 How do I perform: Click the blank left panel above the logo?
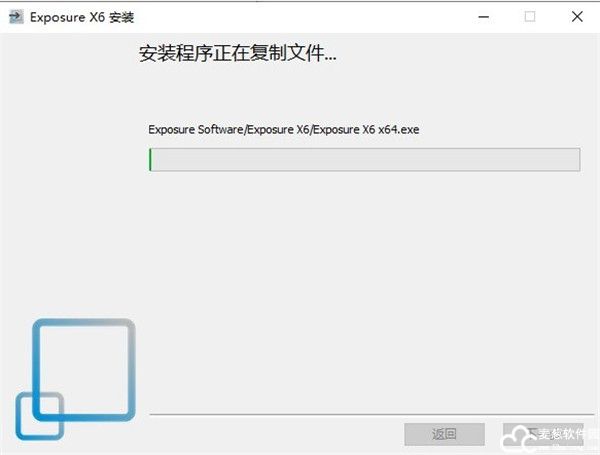coord(69,172)
